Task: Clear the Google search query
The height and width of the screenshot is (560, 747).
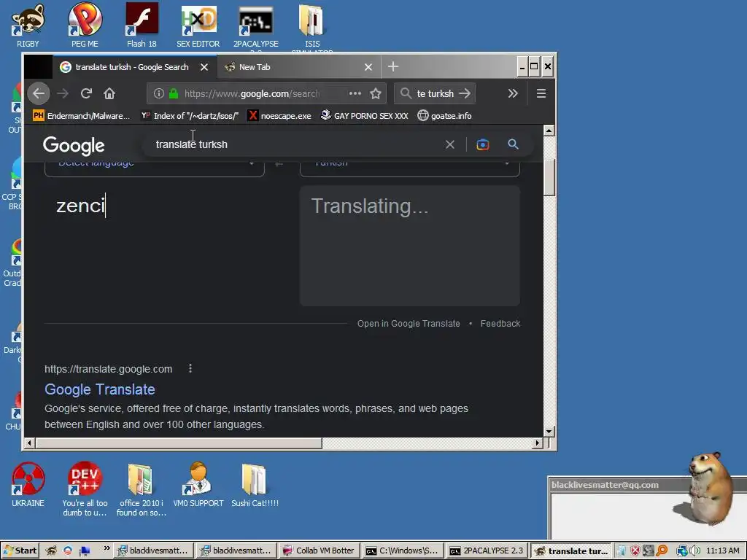Action: pos(449,144)
